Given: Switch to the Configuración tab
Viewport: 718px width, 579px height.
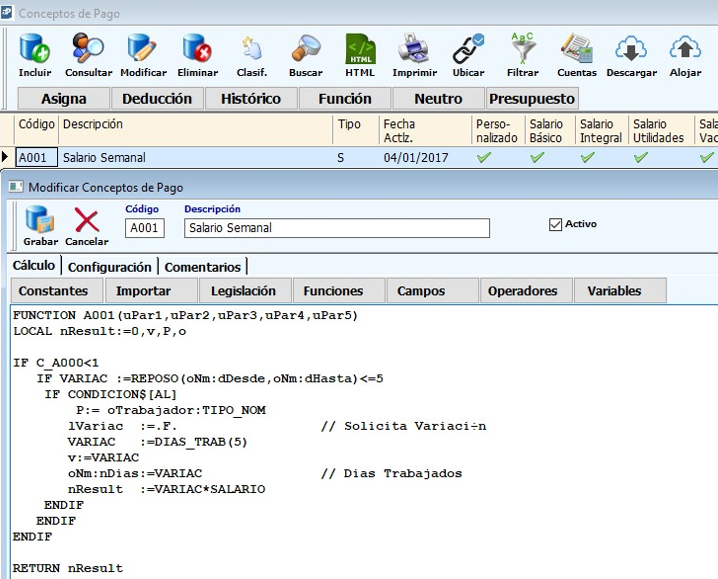Looking at the screenshot, I should (x=110, y=267).
